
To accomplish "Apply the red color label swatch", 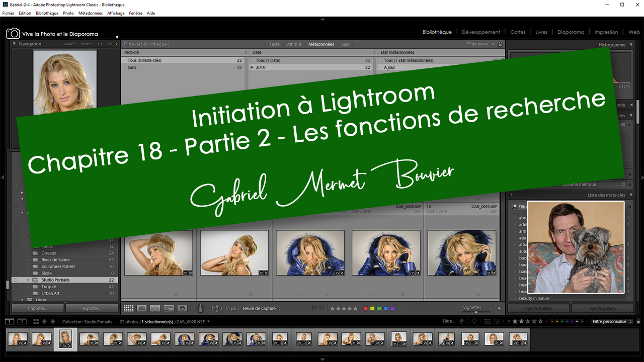I will coord(366,308).
